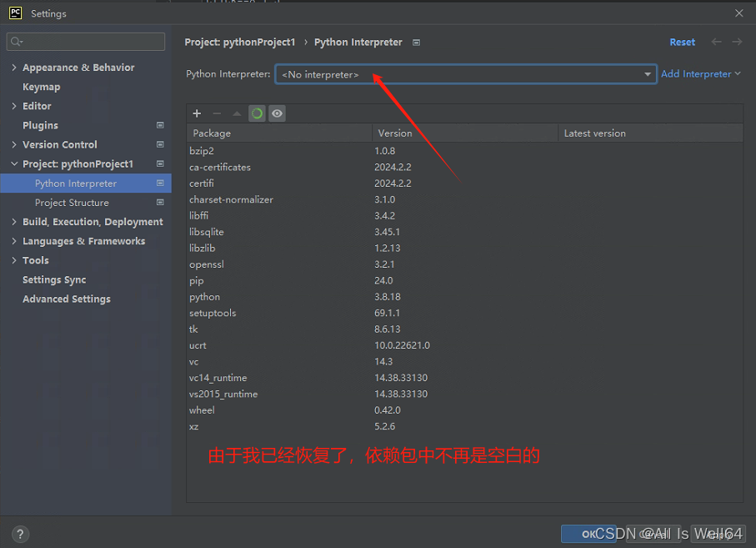Image resolution: width=756 pixels, height=548 pixels.
Task: Open the Plugins settings page
Action: coord(41,125)
